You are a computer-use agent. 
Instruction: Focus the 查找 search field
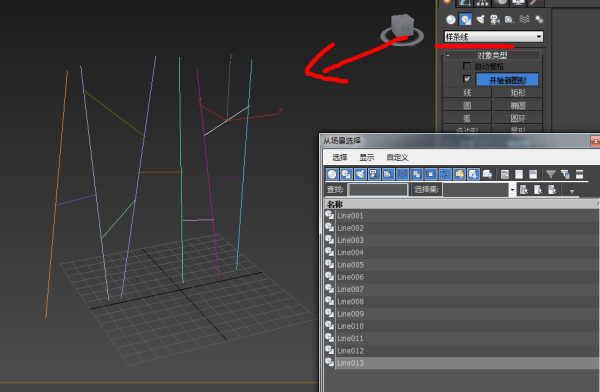[378, 189]
